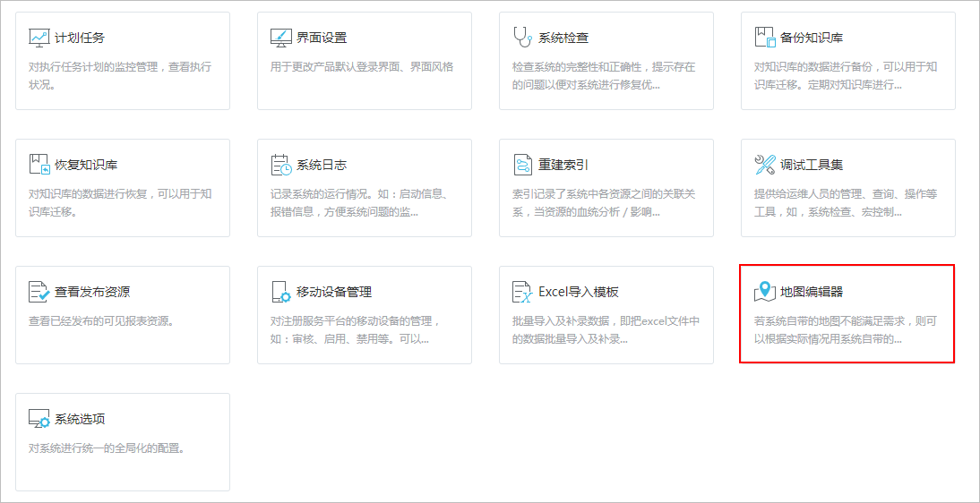This screenshot has width=980, height=503.
Task: Click the 备份知识库 bookmark icon
Action: pyautogui.click(x=765, y=38)
